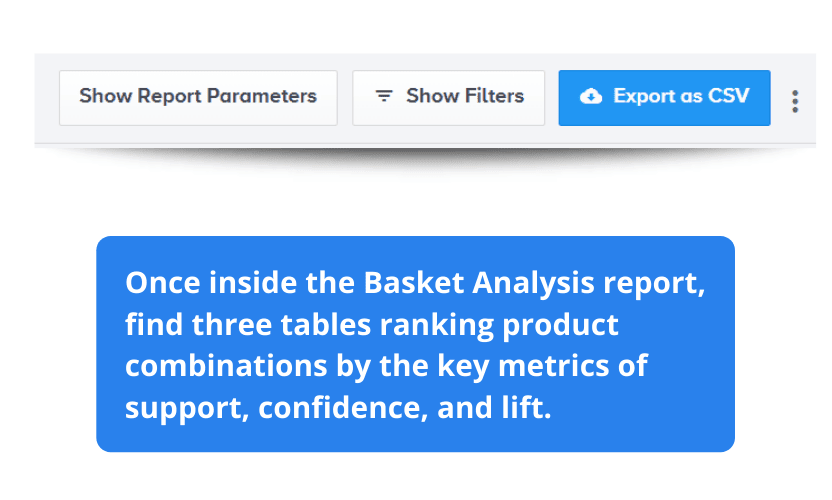Reveal report parameters using the leftmost toolbar button

(x=198, y=98)
